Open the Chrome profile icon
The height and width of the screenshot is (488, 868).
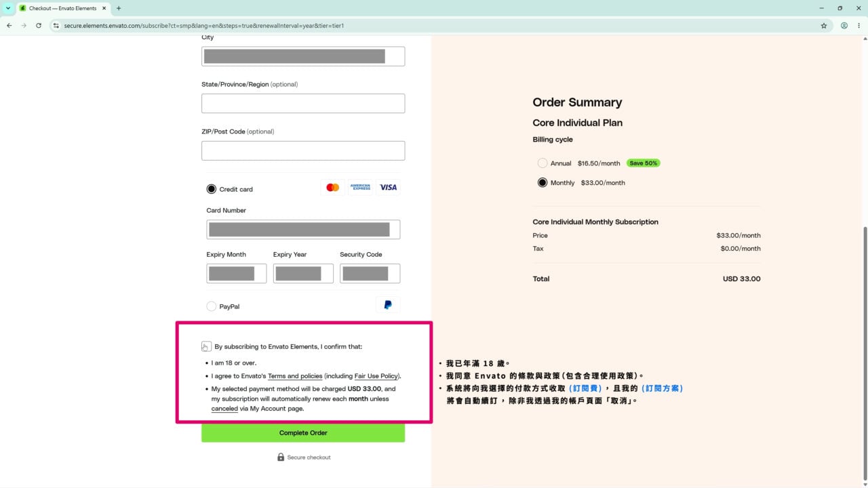pos(844,26)
